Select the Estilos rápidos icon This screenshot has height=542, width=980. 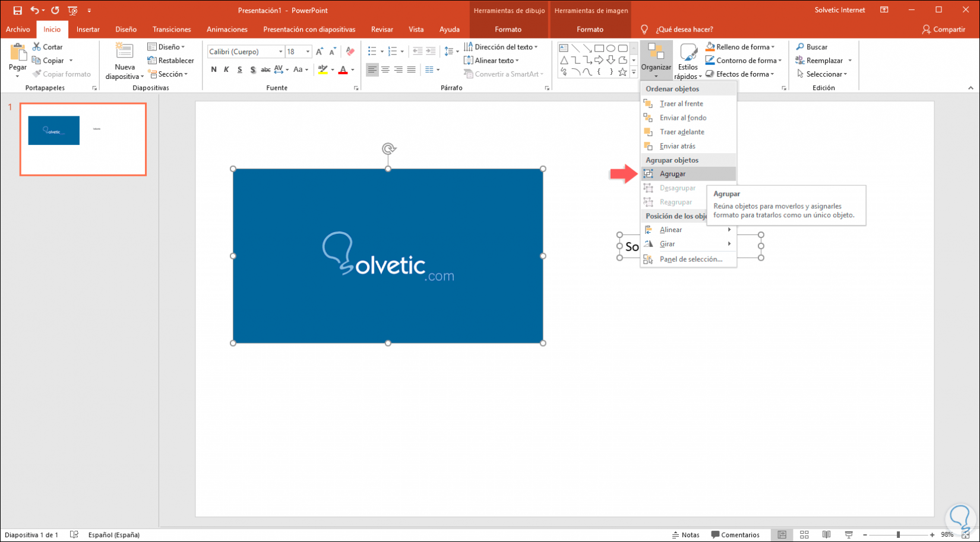coord(688,53)
